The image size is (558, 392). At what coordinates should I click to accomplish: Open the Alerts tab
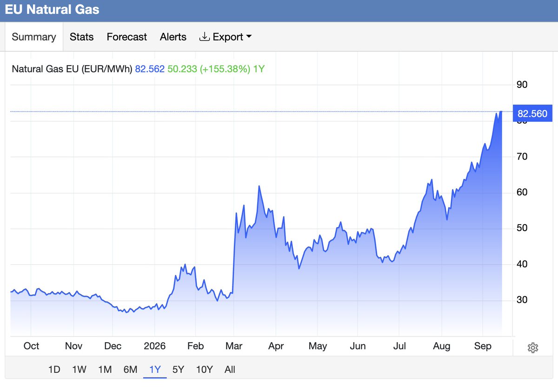(x=173, y=37)
